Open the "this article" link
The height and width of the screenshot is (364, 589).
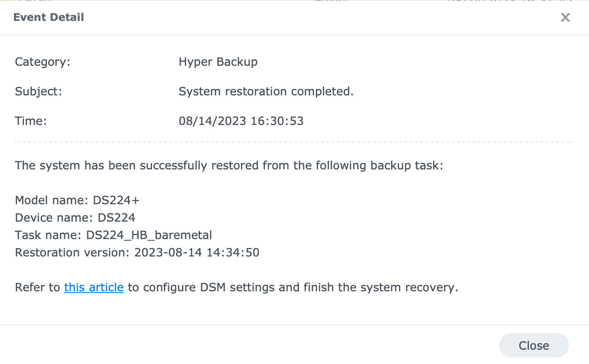click(94, 287)
